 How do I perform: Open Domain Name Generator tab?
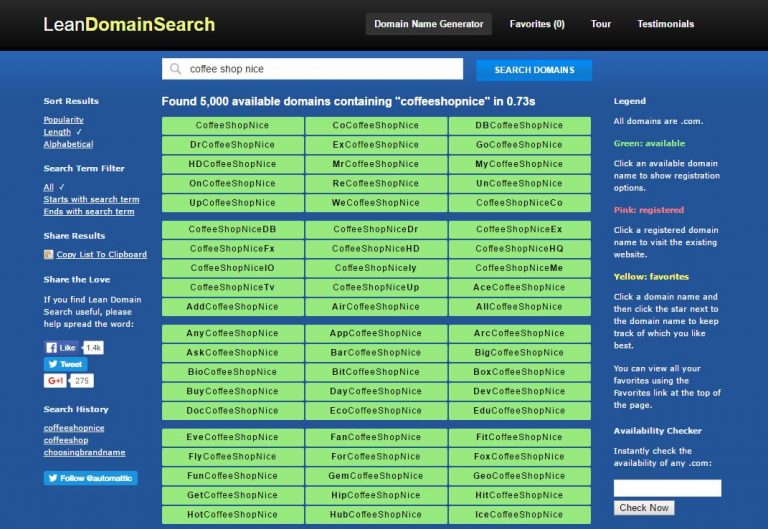[x=429, y=24]
